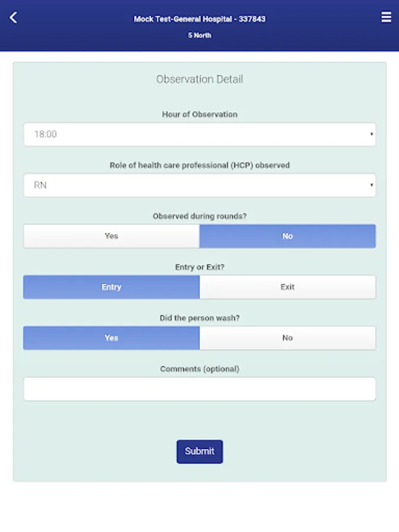Image resolution: width=399 pixels, height=532 pixels.
Task: Click the Role of health care professional label
Action: click(x=199, y=166)
